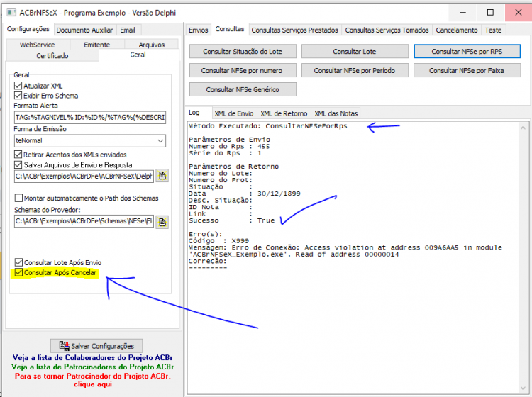
Task: Show the XML de Retorno tab
Action: pos(284,113)
